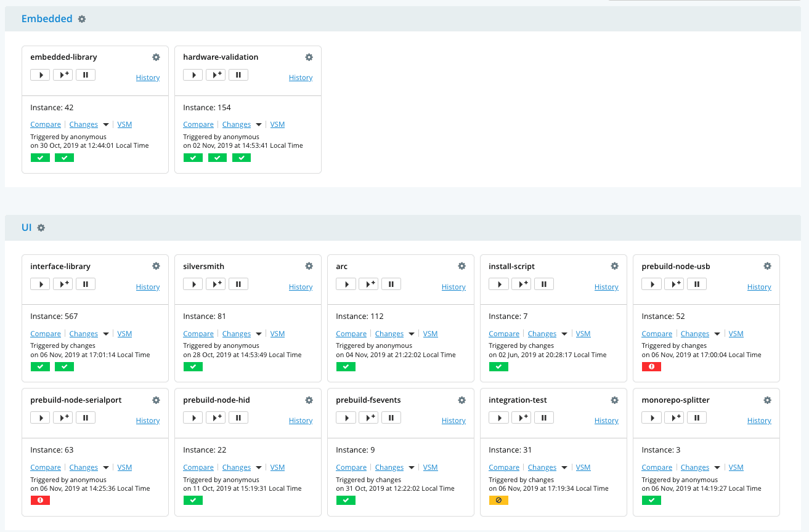Pause the hardware-validation pipeline
This screenshot has width=809, height=532.
[x=238, y=75]
